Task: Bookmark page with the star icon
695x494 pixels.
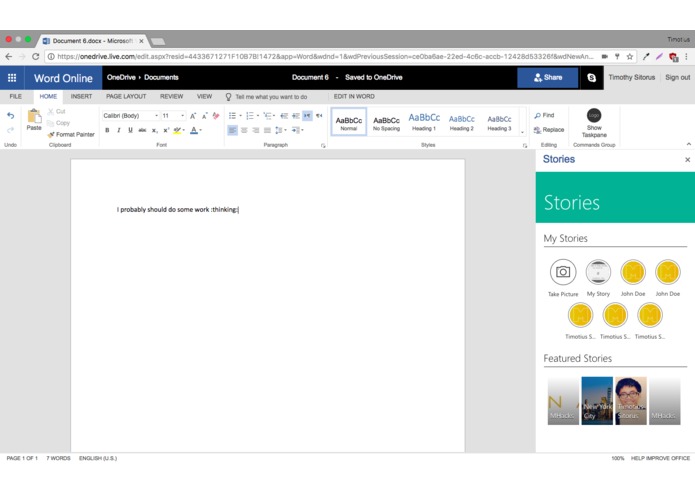Action: coord(629,57)
